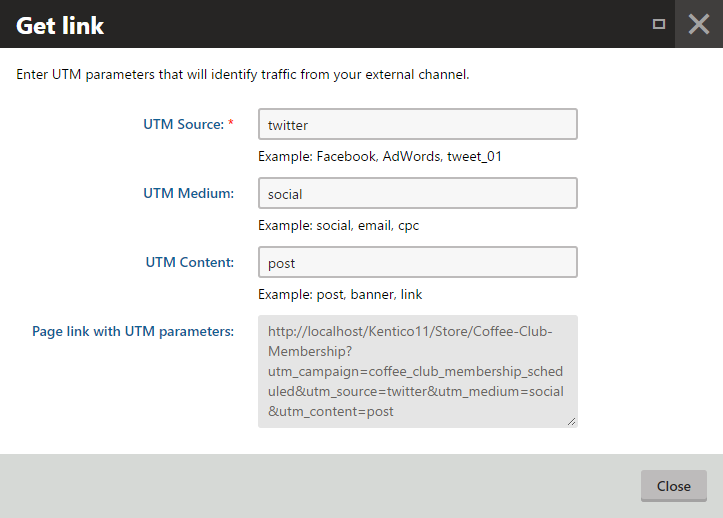
Task: Close the dialog with the X icon
Action: (x=699, y=24)
